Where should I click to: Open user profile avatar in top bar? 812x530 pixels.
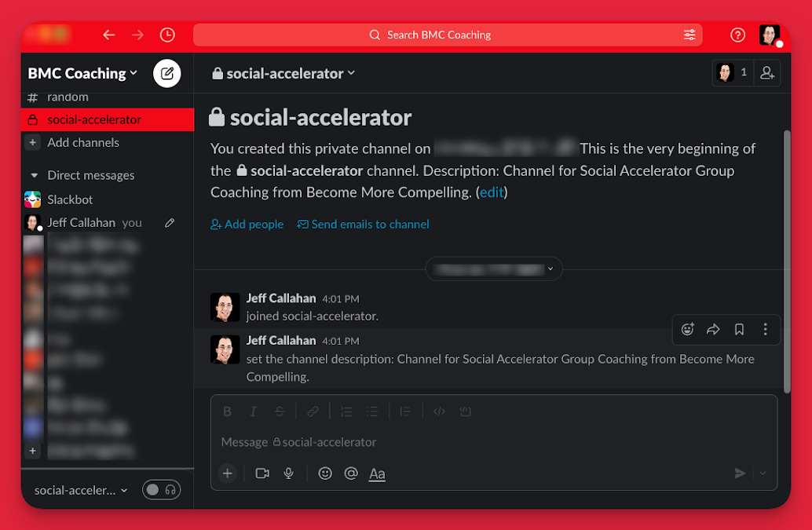pyautogui.click(x=770, y=35)
